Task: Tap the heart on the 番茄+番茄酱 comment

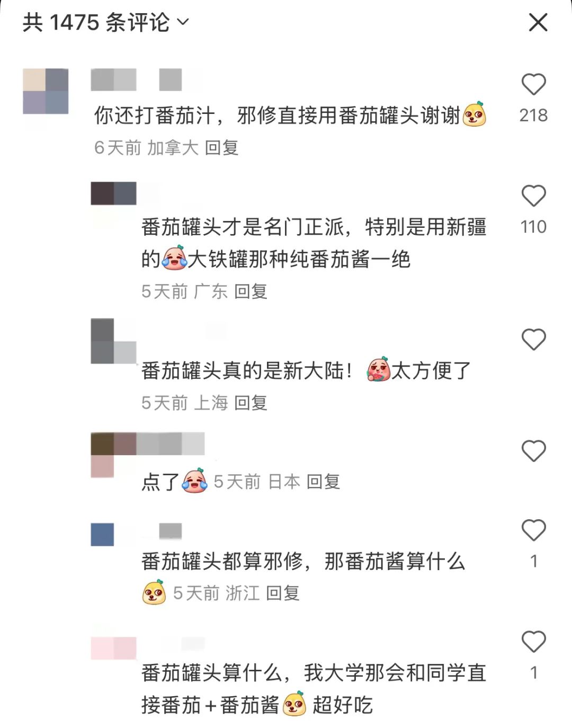Action: click(533, 642)
